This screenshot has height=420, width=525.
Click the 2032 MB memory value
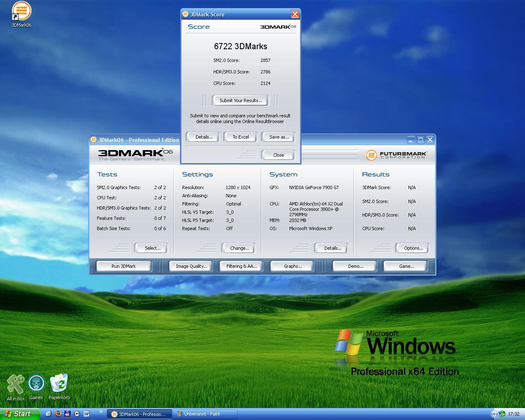pyautogui.click(x=297, y=220)
